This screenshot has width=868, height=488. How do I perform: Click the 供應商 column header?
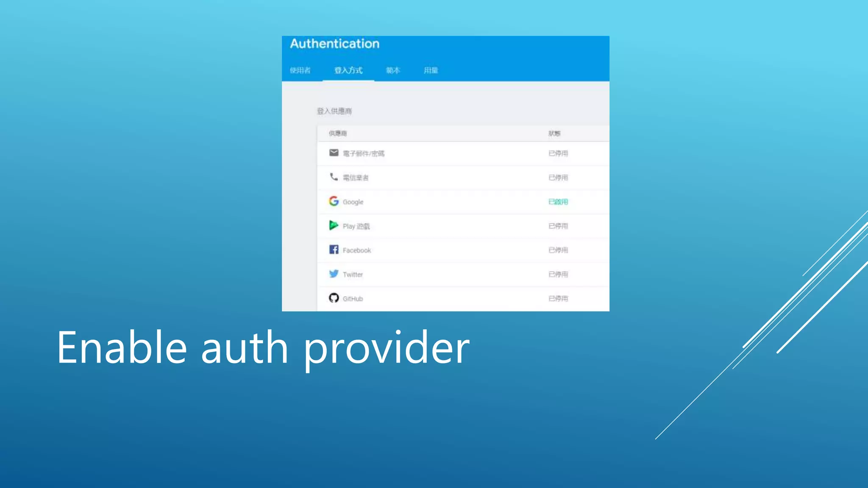[338, 133]
